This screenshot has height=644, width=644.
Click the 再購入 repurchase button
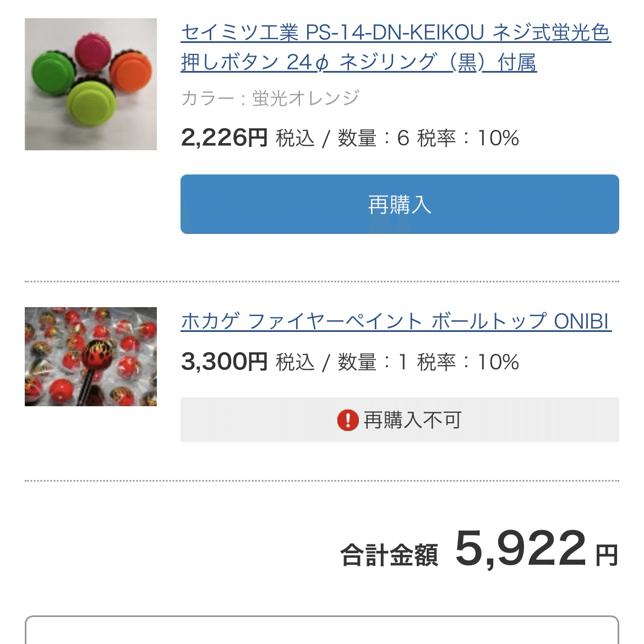point(400,204)
